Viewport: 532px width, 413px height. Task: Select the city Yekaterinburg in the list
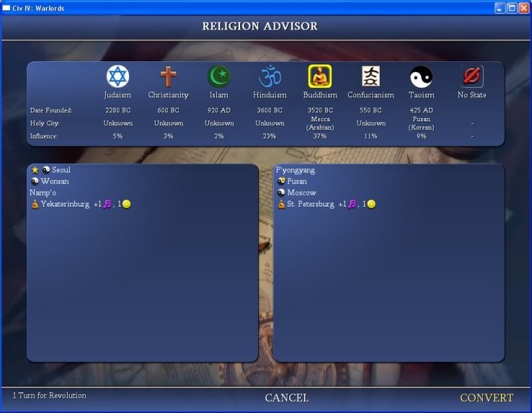coord(65,204)
